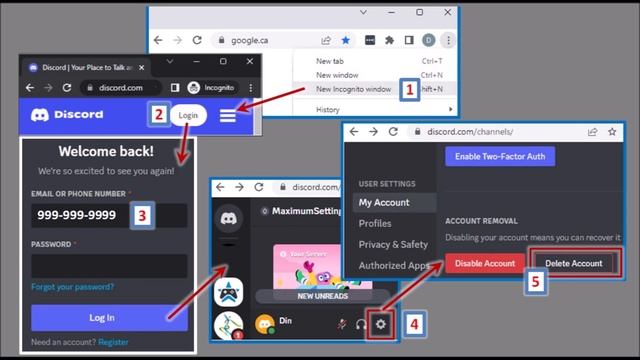Go back in the incognito discord.com window
This screenshot has width=640, height=360.
pos(29,87)
